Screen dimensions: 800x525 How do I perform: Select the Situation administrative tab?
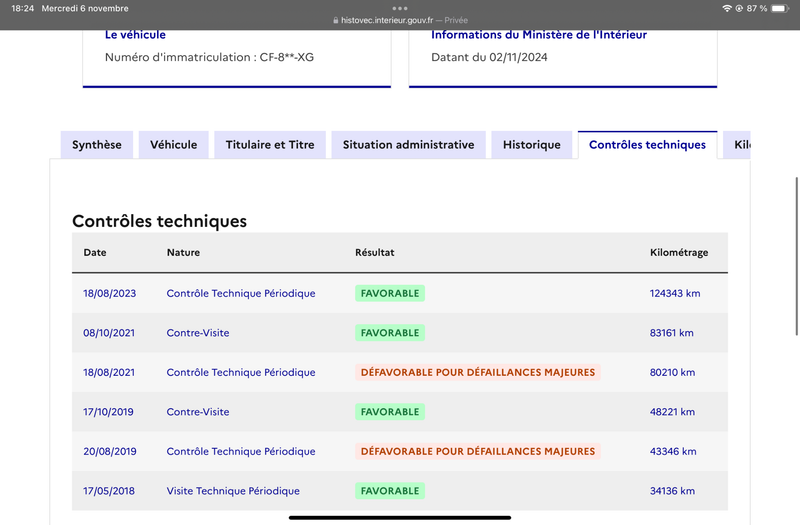(408, 145)
